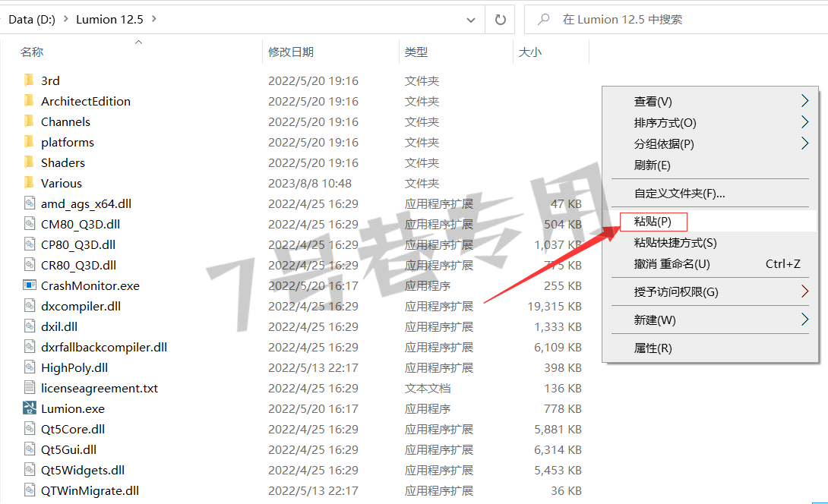Viewport: 828px width, 504px height.
Task: Click the search magnifier icon
Action: (543, 20)
